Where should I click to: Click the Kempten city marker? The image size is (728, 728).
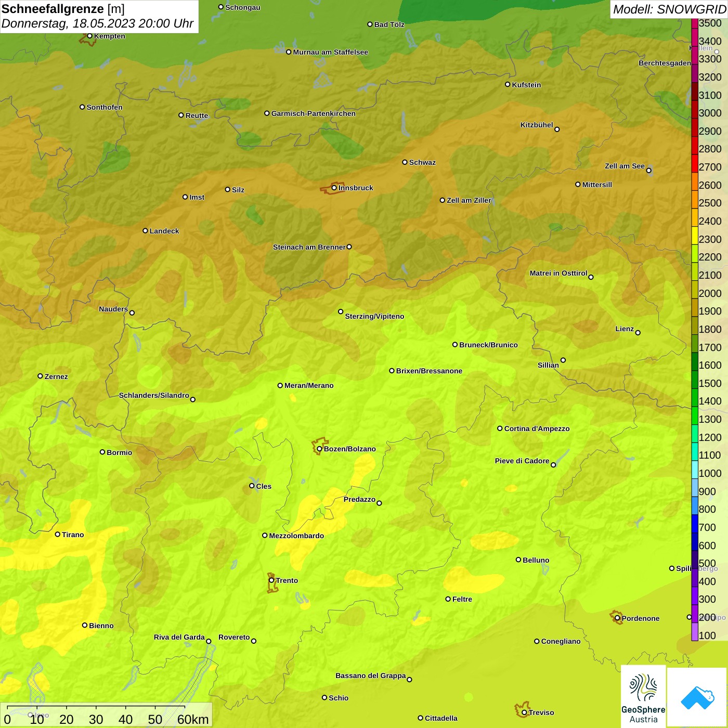[x=89, y=36]
